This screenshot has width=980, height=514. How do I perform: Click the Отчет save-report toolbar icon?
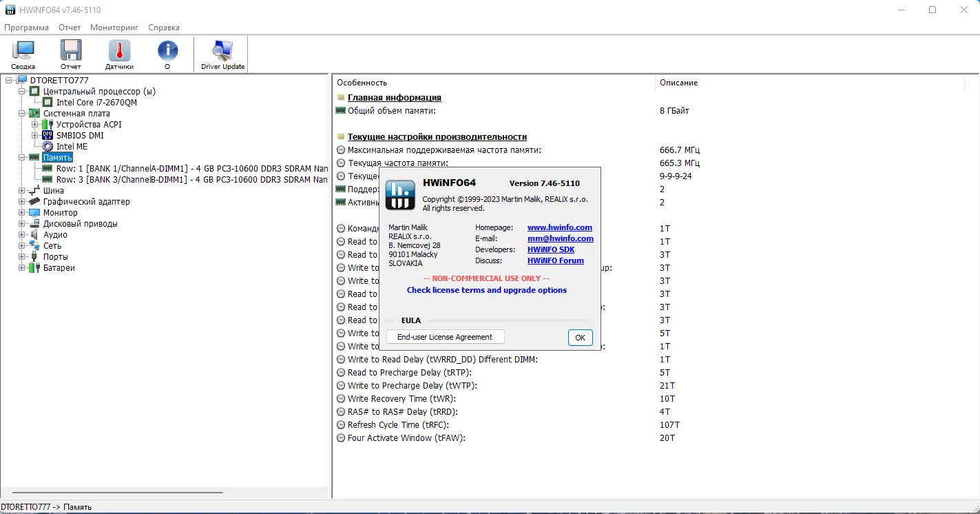point(71,50)
